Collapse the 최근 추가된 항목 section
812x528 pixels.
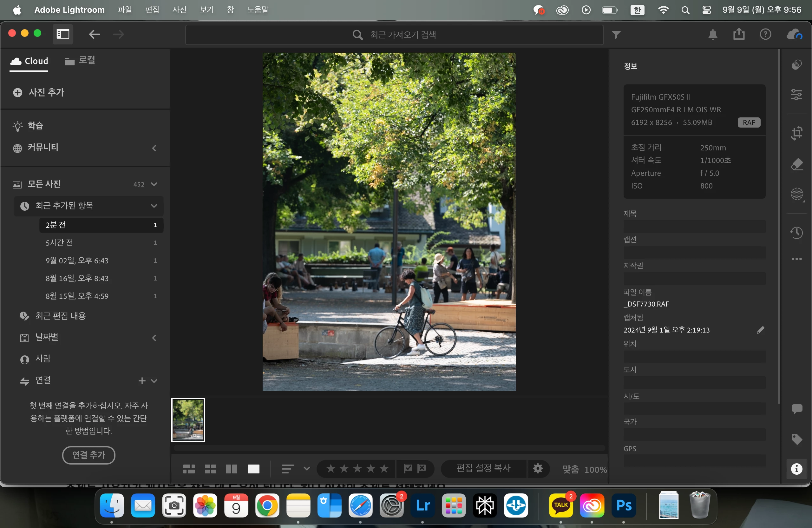coord(154,206)
